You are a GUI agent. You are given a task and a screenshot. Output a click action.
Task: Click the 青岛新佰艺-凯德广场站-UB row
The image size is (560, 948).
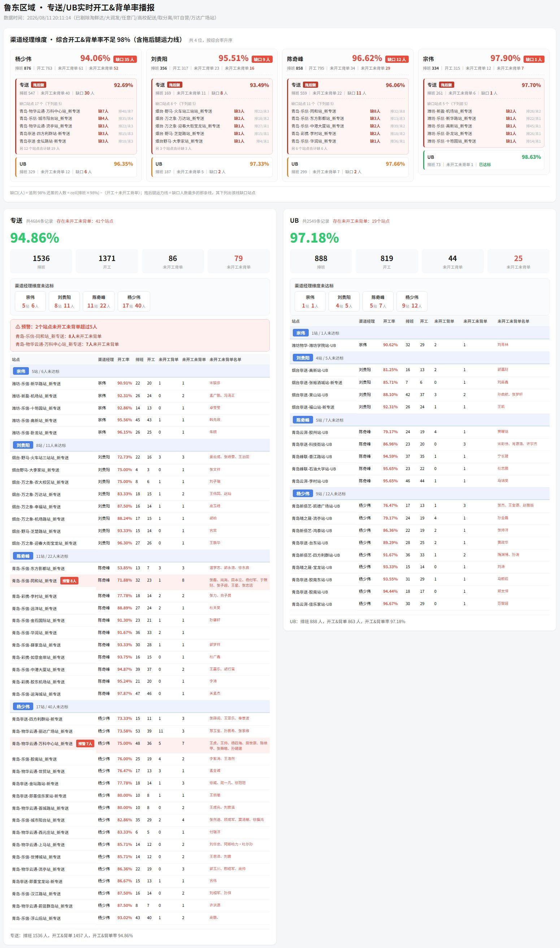tap(420, 506)
